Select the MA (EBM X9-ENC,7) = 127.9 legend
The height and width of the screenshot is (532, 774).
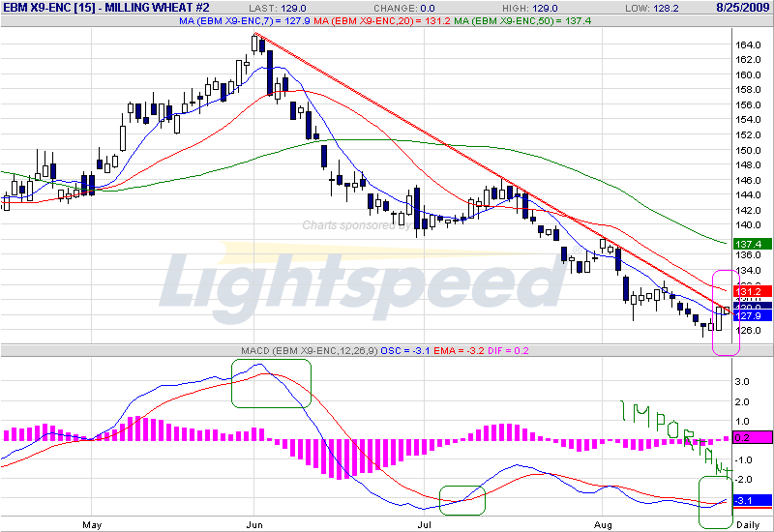coord(245,20)
